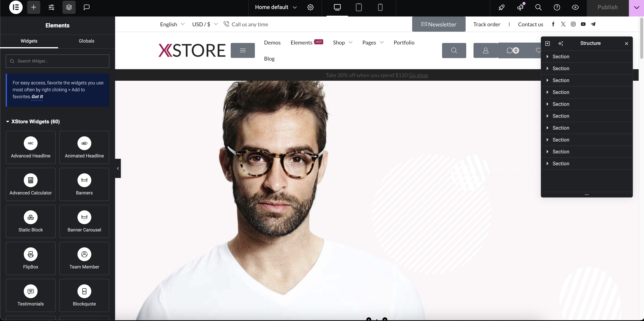
Task: Select the Advanced Calculator widget
Action: (30, 184)
